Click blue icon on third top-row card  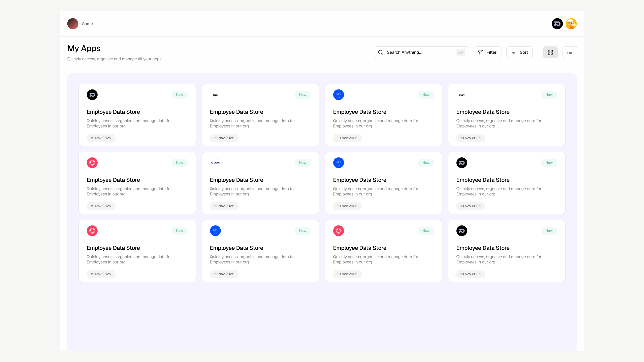click(339, 95)
